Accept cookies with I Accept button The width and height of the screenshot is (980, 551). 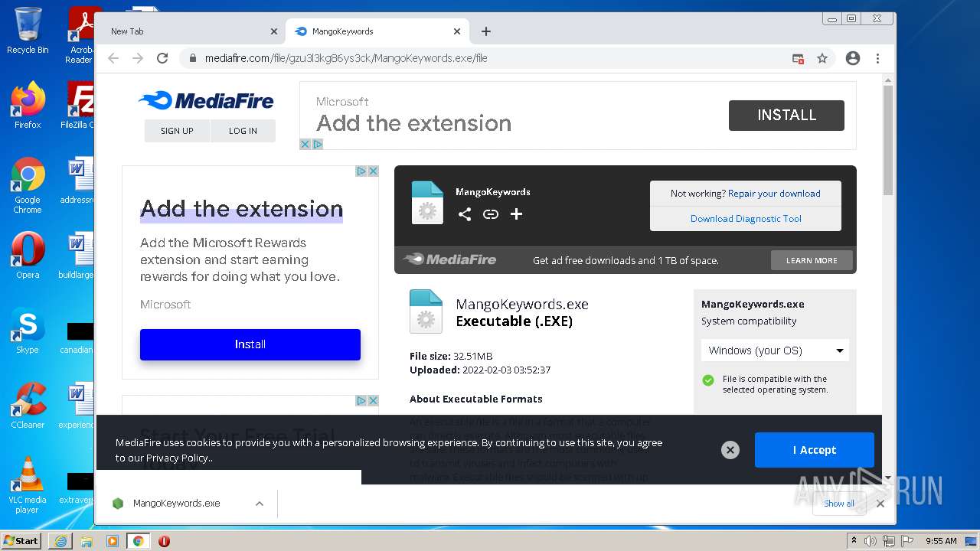pyautogui.click(x=815, y=450)
